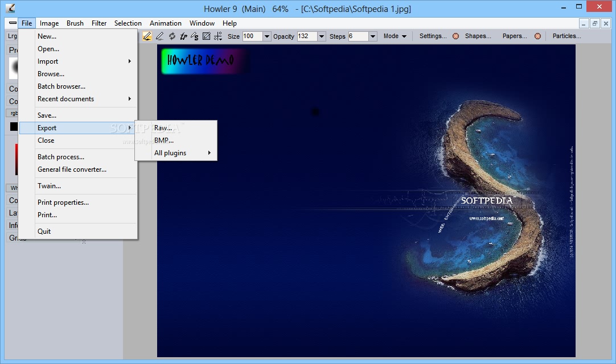Open the Export submenu entry

[x=78, y=127]
